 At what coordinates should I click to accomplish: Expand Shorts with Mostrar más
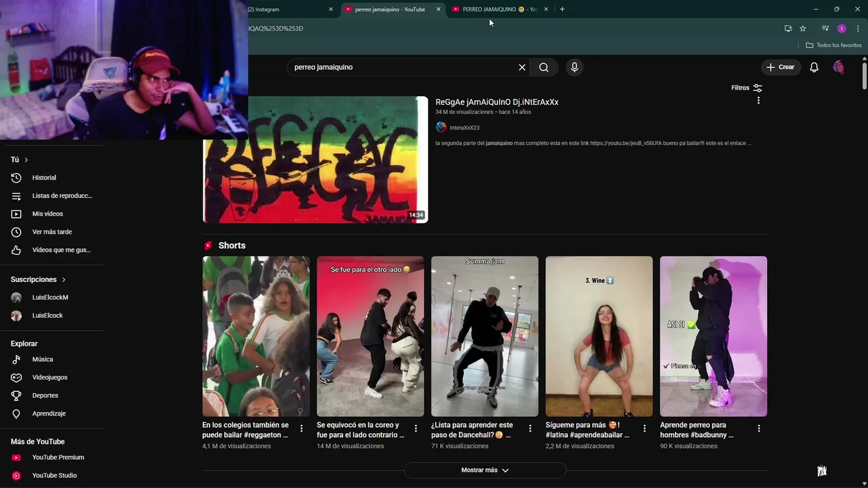tap(485, 470)
